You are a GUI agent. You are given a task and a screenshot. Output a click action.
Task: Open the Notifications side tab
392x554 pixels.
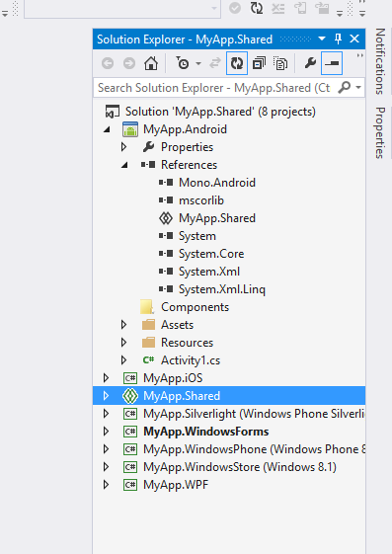pyautogui.click(x=380, y=61)
